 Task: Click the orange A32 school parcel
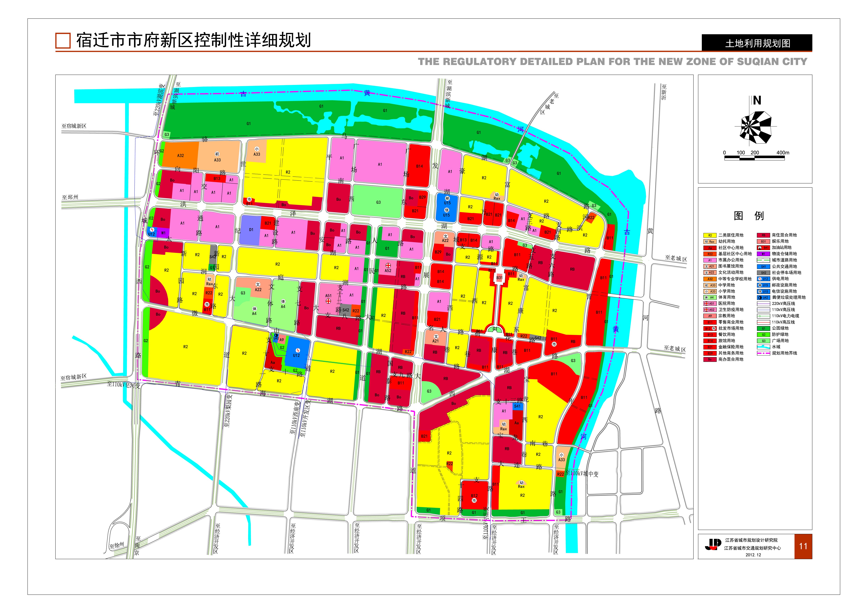(x=180, y=155)
